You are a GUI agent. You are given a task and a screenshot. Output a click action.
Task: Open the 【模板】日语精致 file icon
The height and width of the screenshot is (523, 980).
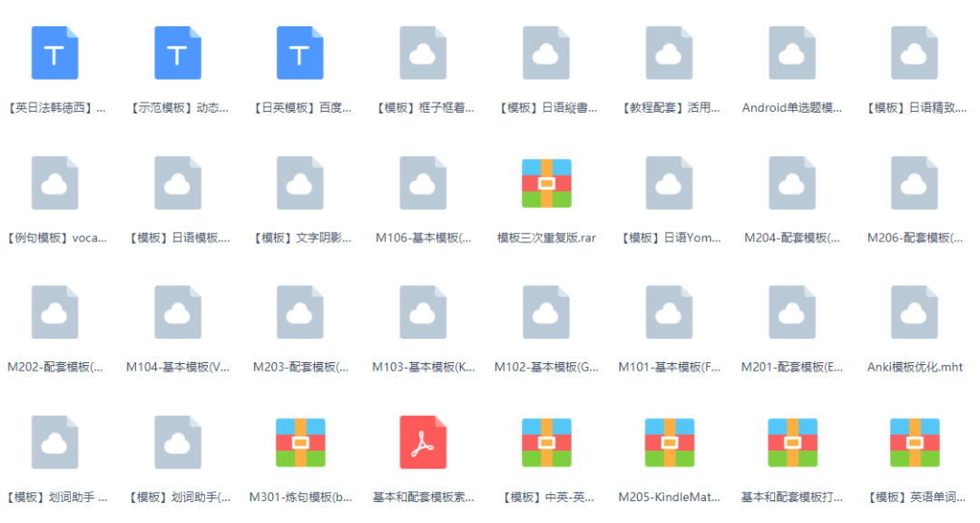point(915,54)
